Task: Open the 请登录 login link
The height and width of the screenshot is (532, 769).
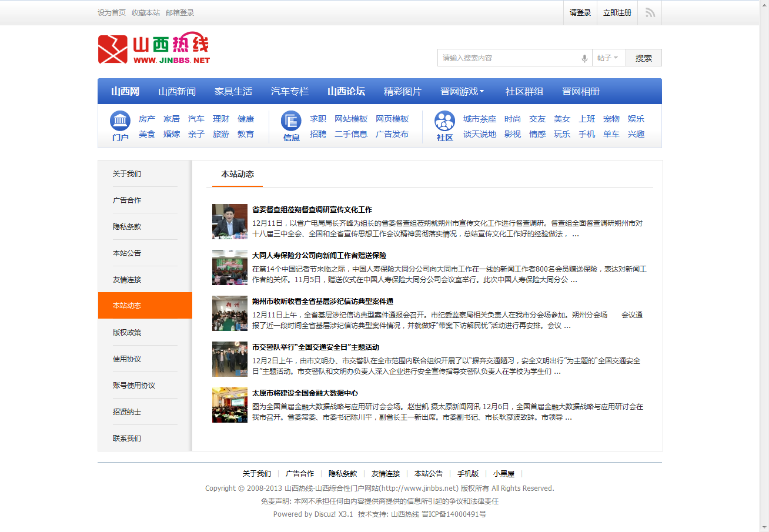Action: point(580,12)
